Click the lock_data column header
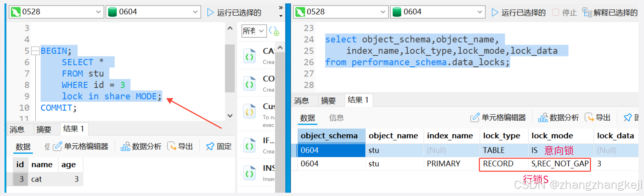Image resolution: width=644 pixels, height=196 pixels. pos(616,136)
